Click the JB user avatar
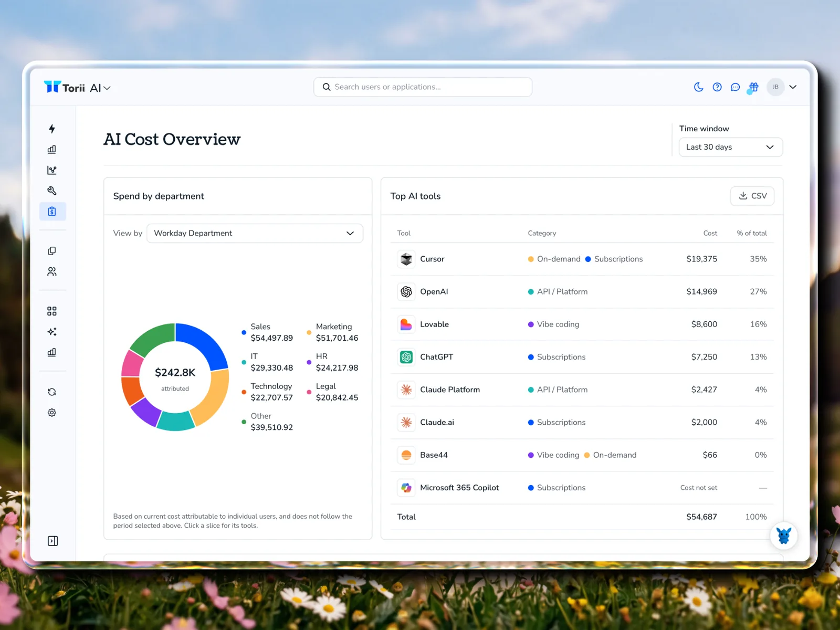840x630 pixels. pos(775,87)
